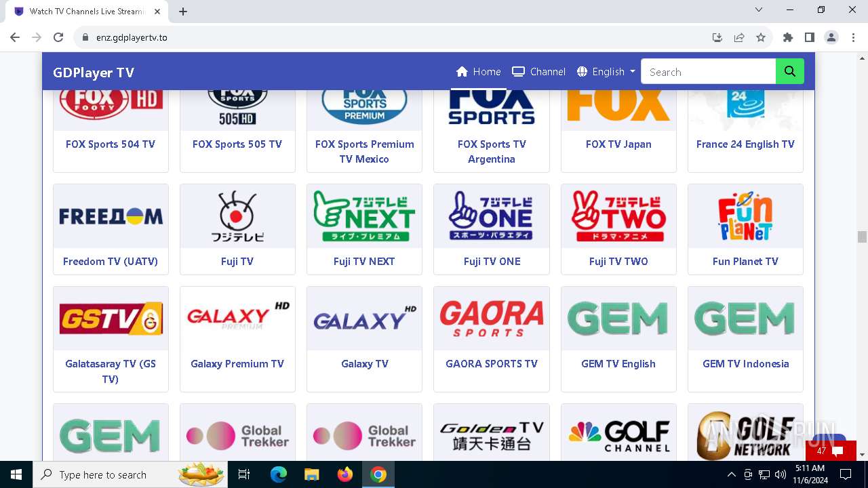Select the Golf Channel logo thumbnail
868x488 pixels.
click(x=618, y=432)
